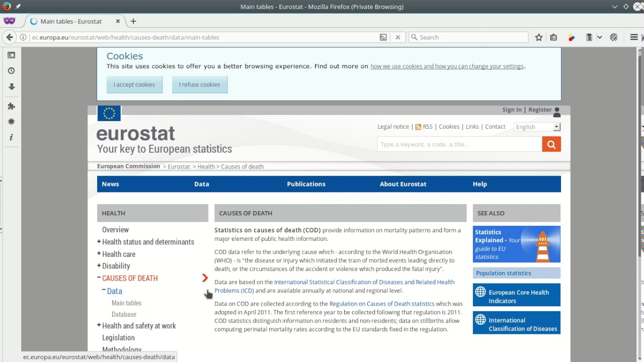Click the eurostat logo
Viewport: 644px width, 362px height.
tap(136, 133)
